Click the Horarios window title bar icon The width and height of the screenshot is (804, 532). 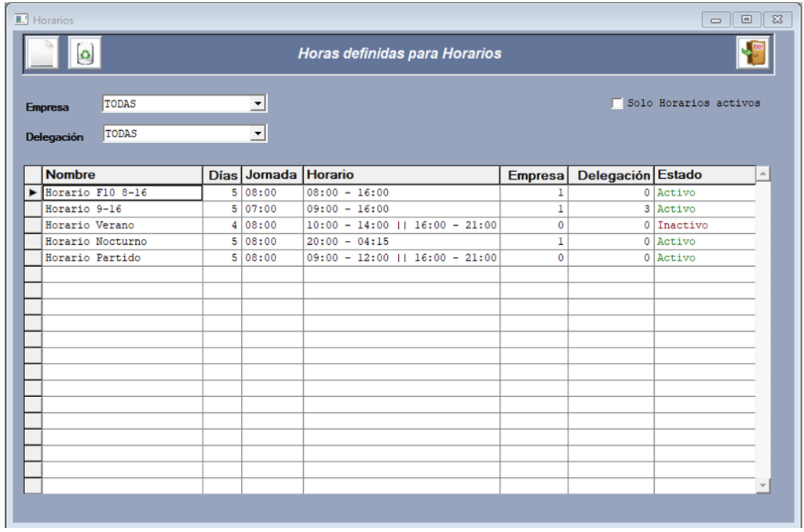(22, 19)
